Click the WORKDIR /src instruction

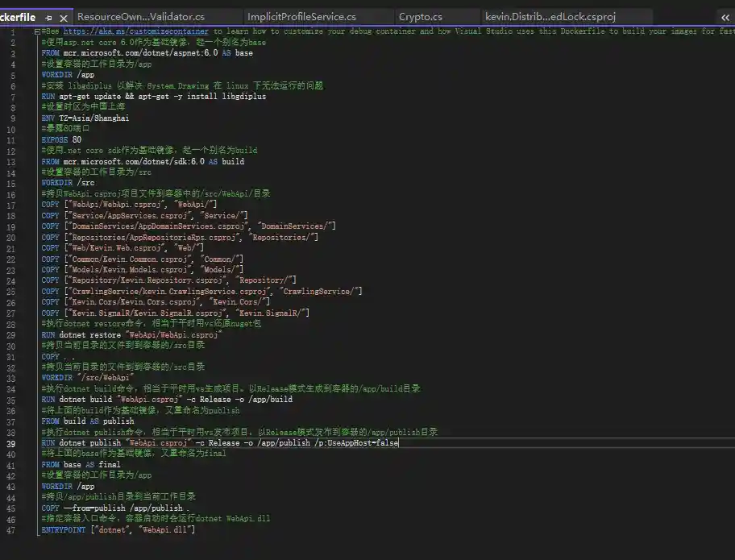click(68, 183)
